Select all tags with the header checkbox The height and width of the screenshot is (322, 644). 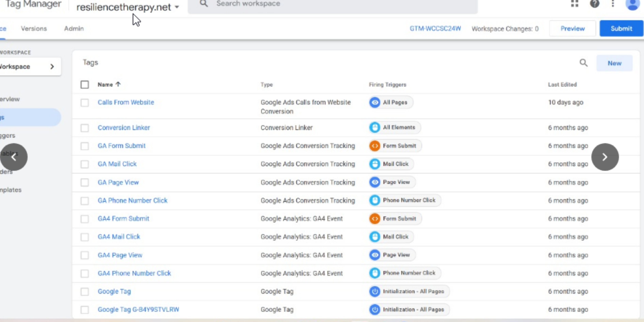click(85, 85)
